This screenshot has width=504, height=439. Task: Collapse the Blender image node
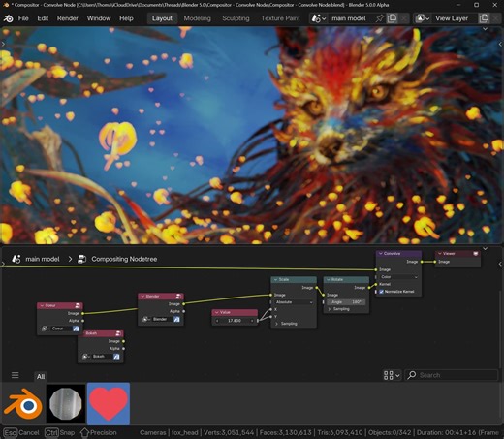pos(142,296)
